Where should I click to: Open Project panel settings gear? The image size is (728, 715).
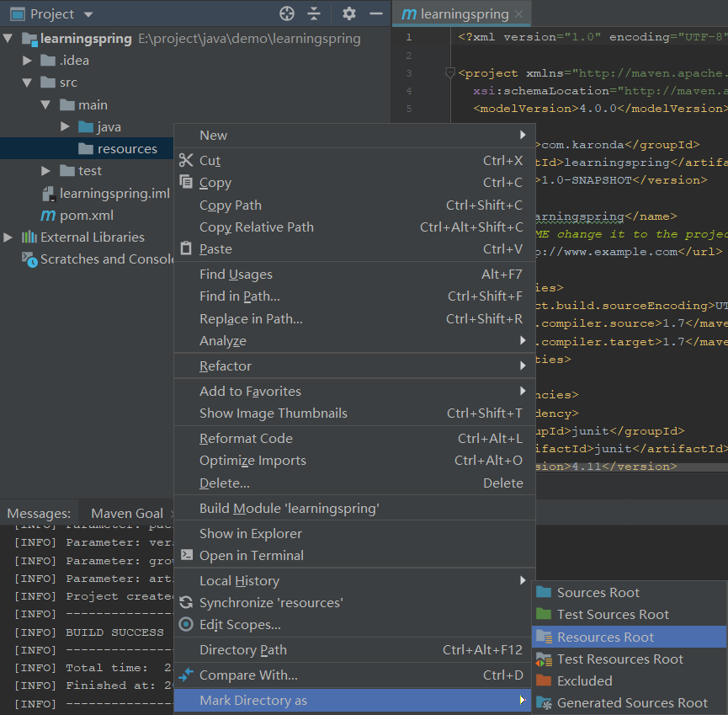click(349, 13)
